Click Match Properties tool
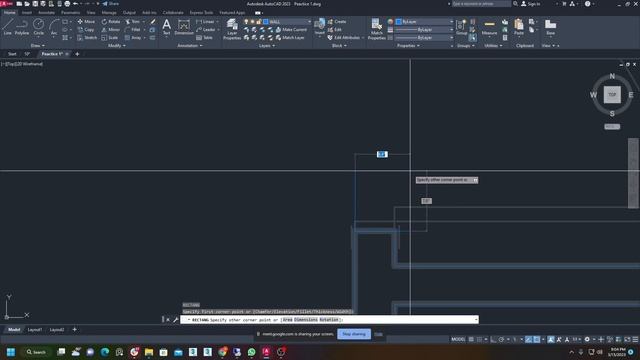640x360 pixels. pos(376,29)
